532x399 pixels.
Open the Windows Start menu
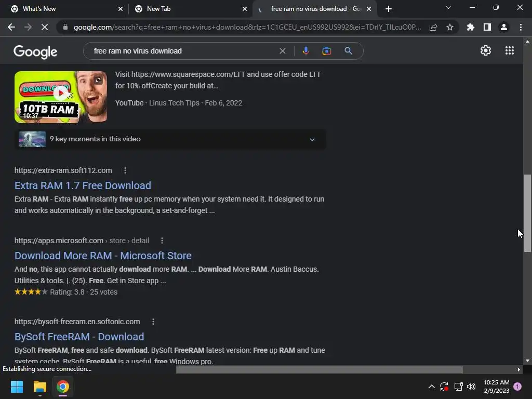17,387
